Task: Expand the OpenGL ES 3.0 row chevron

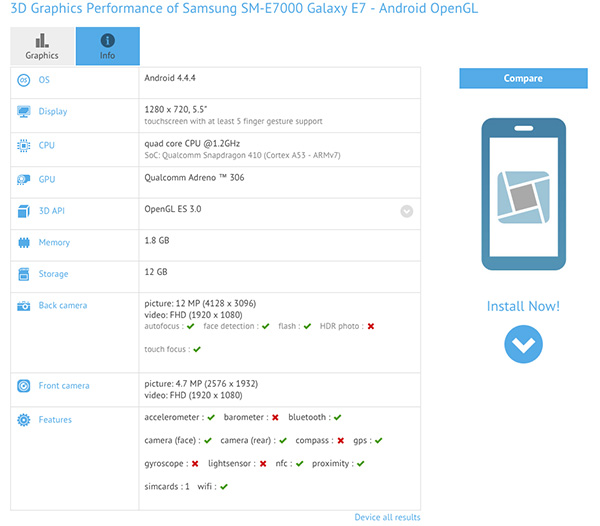Action: click(x=407, y=211)
